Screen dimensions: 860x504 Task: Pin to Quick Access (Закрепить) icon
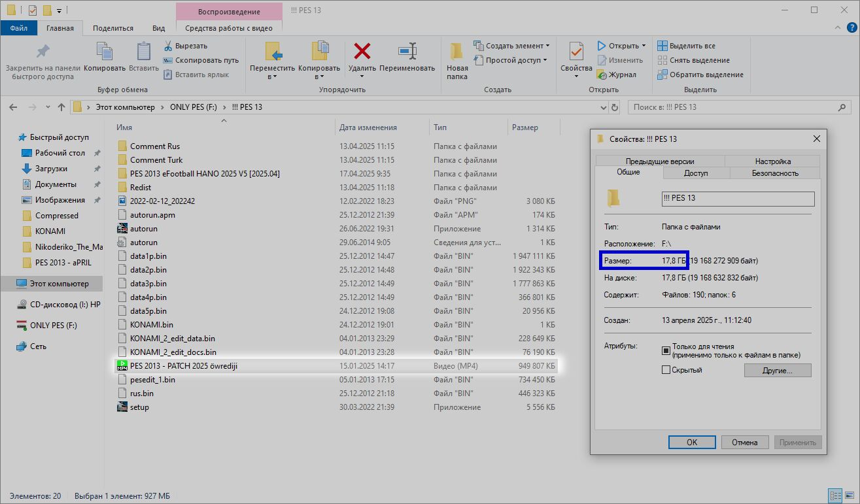[x=43, y=52]
